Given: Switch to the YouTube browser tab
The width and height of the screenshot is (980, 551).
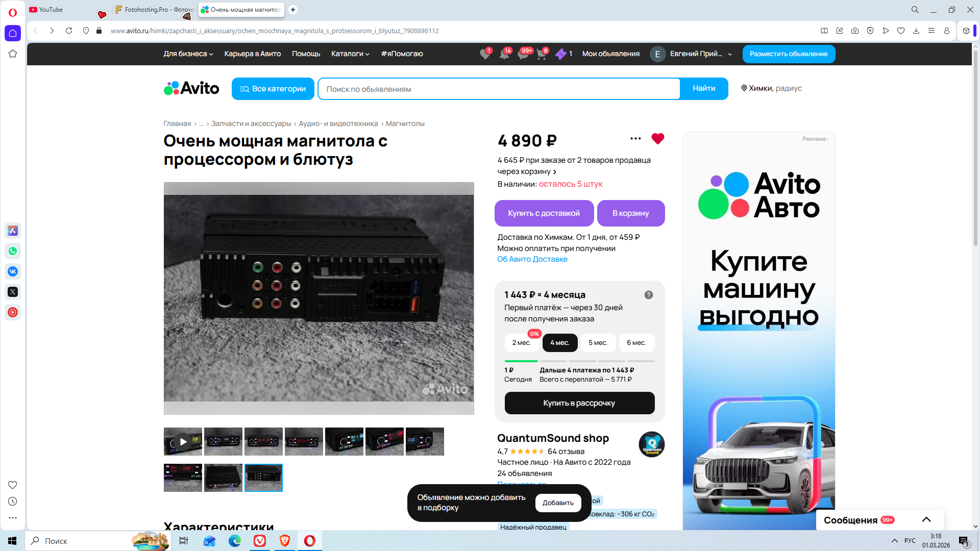Looking at the screenshot, I should click(51, 10).
